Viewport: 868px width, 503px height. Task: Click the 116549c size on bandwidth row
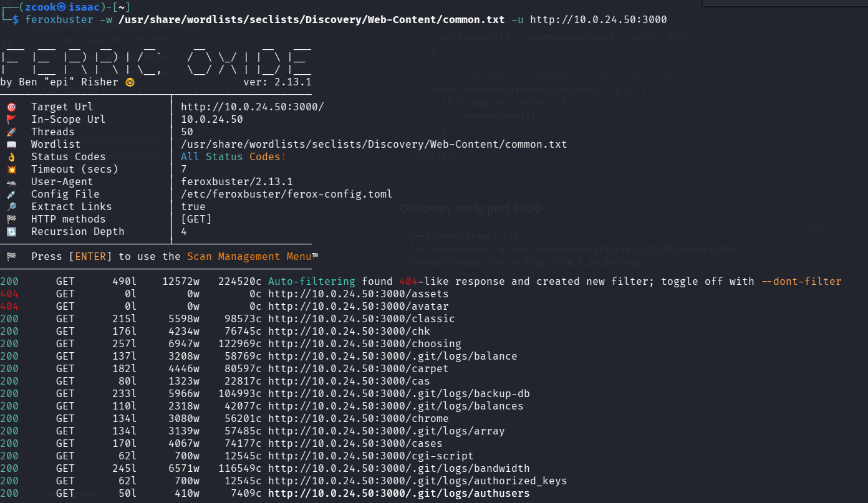click(x=240, y=469)
